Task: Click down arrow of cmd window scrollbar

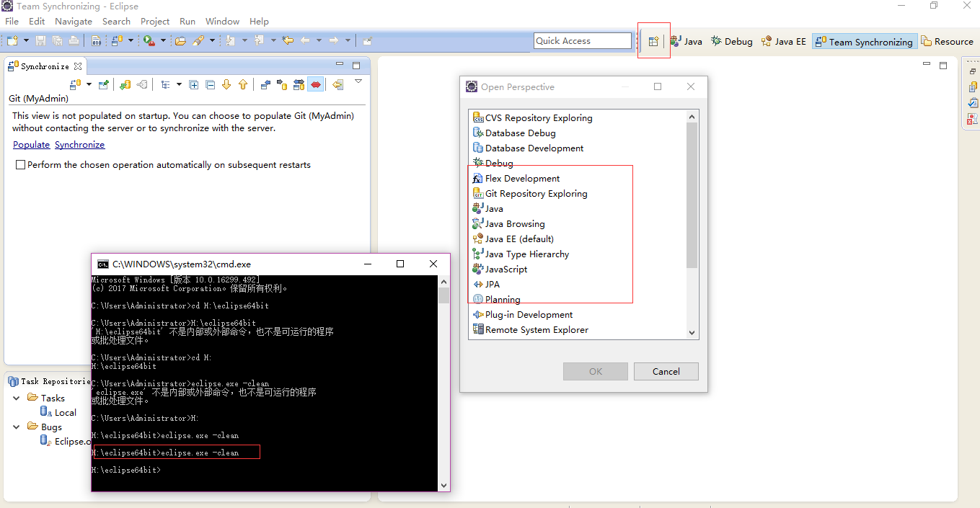Action: click(x=443, y=485)
